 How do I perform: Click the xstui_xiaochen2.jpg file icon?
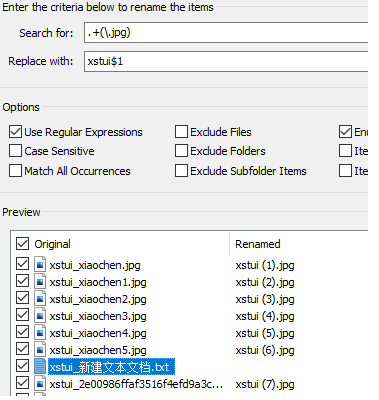(x=40, y=299)
